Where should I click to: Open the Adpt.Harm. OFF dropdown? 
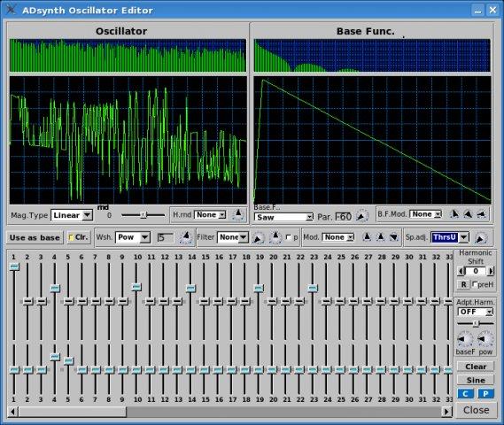(x=475, y=312)
